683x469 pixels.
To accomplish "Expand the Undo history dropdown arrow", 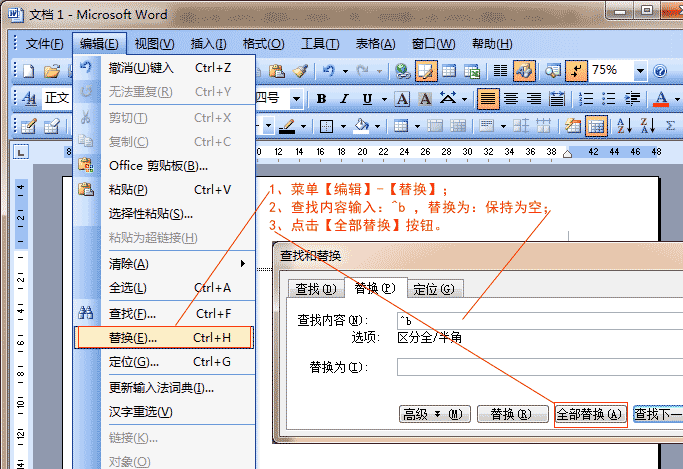I will pyautogui.click(x=345, y=71).
